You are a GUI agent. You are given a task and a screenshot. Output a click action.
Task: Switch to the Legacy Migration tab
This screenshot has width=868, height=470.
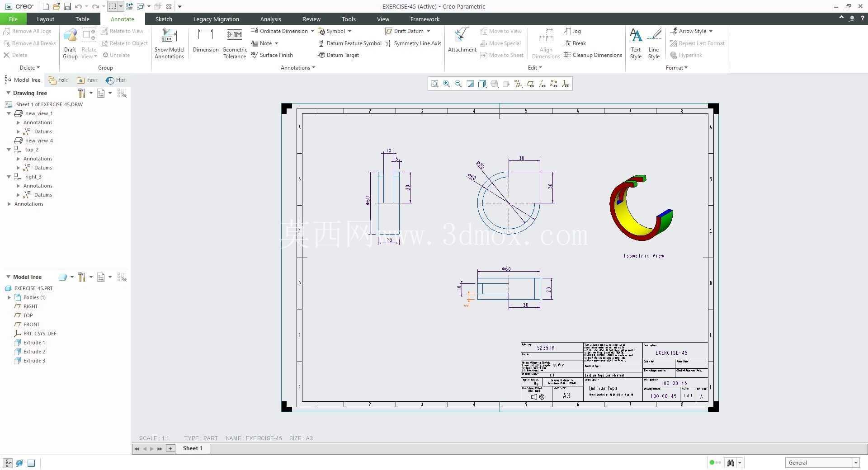coord(216,19)
